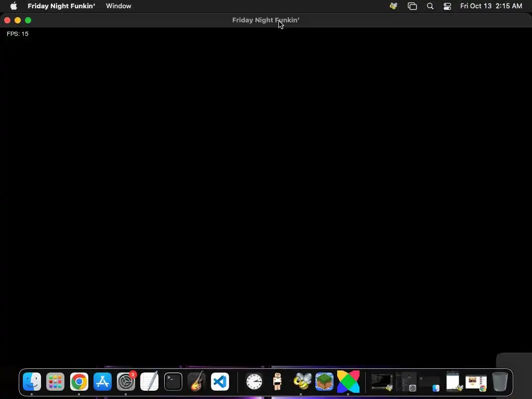
Task: Launch Terminal from the dock
Action: click(x=173, y=382)
